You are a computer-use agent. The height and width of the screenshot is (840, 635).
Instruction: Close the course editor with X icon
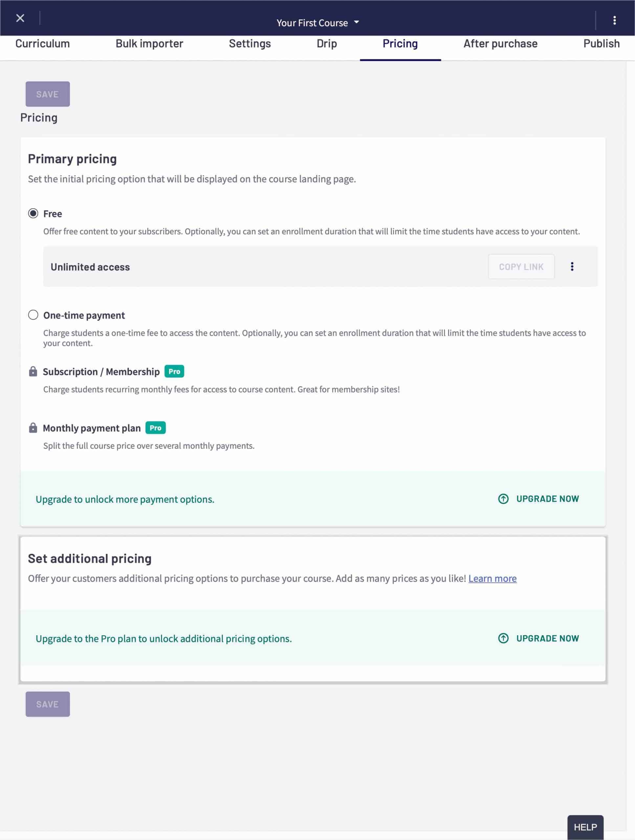point(20,18)
